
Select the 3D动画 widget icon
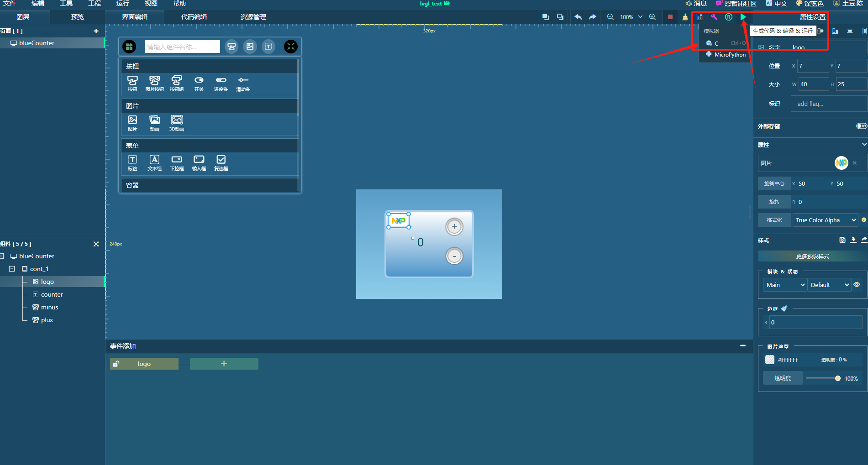[x=176, y=120]
